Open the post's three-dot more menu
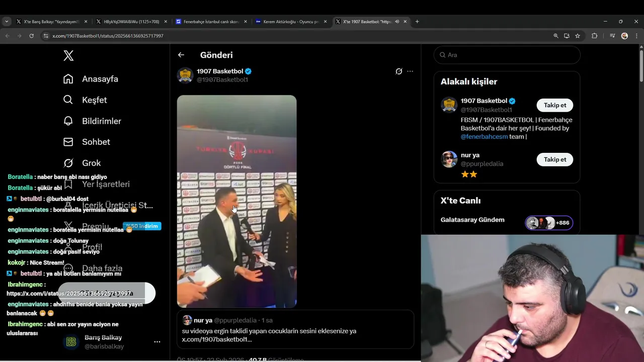 (410, 71)
